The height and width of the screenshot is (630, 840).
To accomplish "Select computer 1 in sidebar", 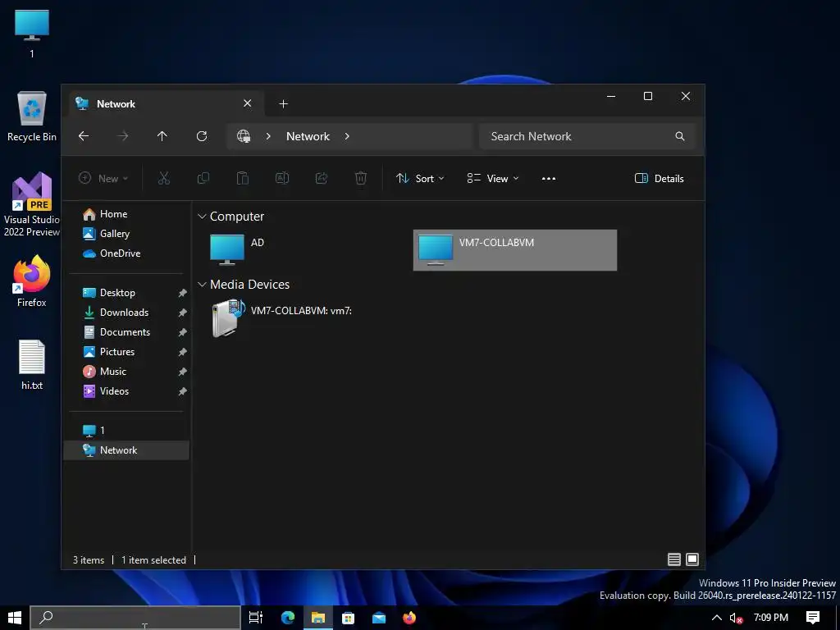I will (127, 431).
